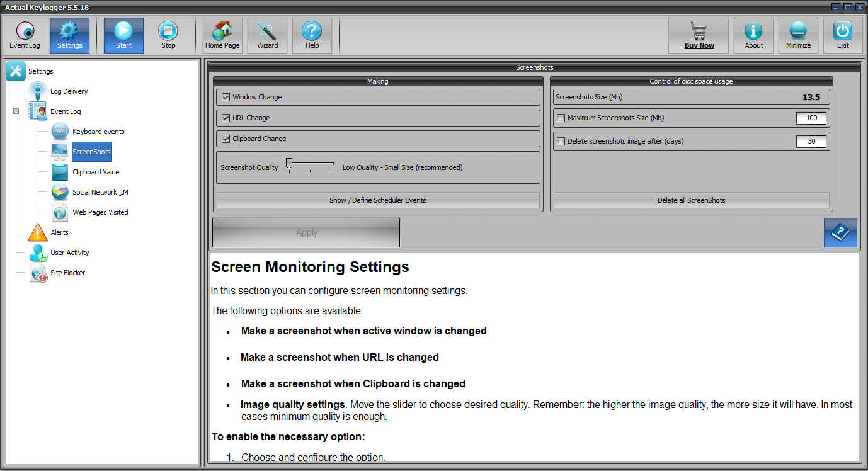Toggle the blue help book icon
This screenshot has height=471, width=868.
pyautogui.click(x=840, y=233)
